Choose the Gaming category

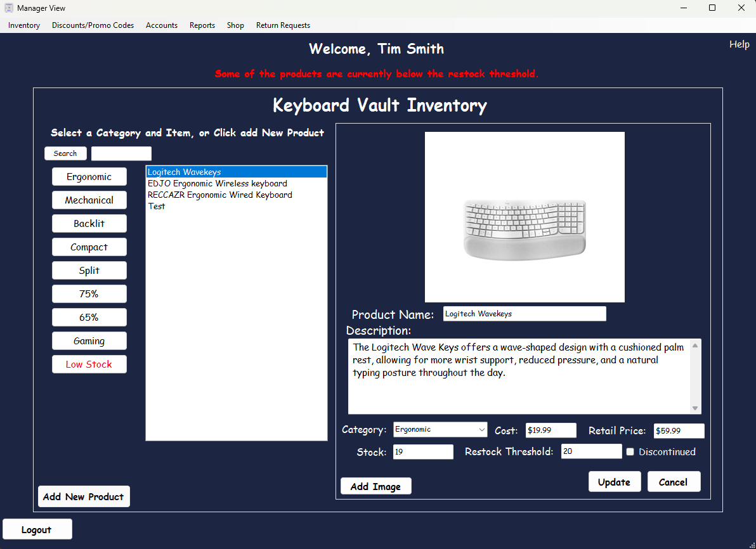click(89, 341)
